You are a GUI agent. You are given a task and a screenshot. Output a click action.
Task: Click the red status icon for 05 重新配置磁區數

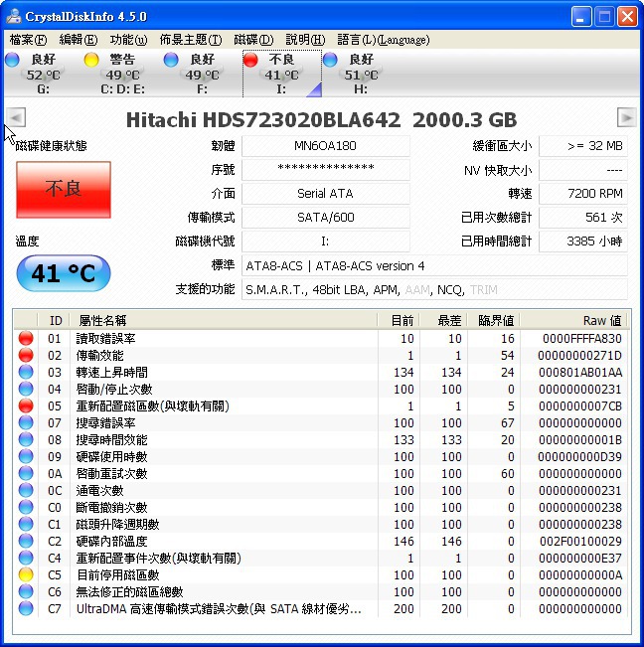coord(26,406)
